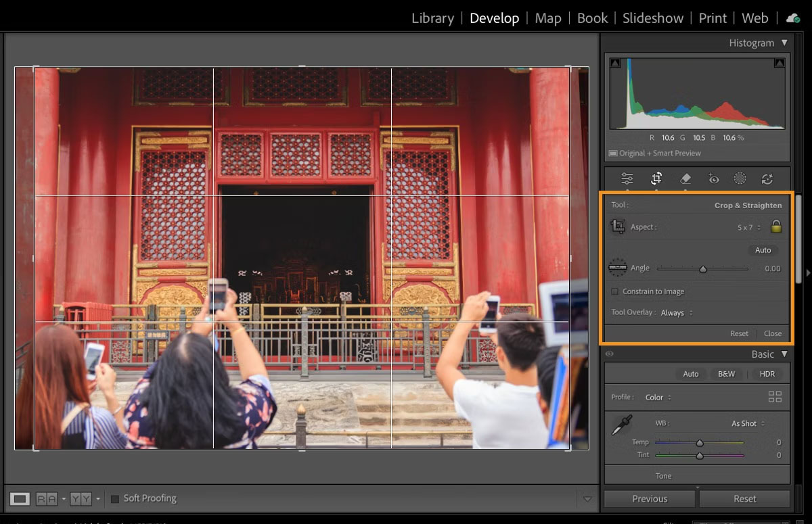
Task: Select the Straighten tool next to Angle
Action: click(618, 268)
